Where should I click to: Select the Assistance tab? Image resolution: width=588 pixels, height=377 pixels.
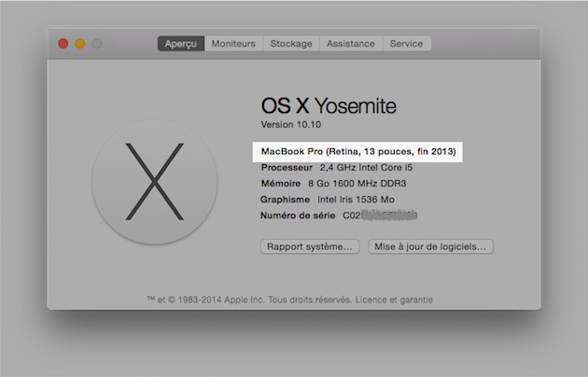pyautogui.click(x=351, y=44)
